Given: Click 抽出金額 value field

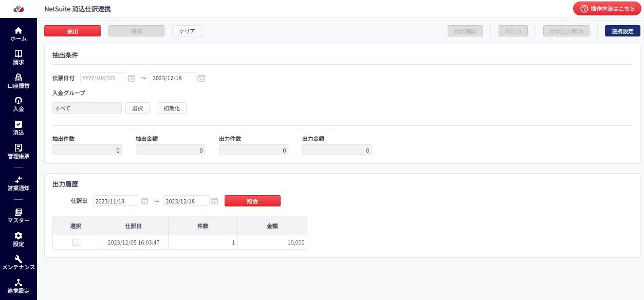Looking at the screenshot, I should coord(170,150).
